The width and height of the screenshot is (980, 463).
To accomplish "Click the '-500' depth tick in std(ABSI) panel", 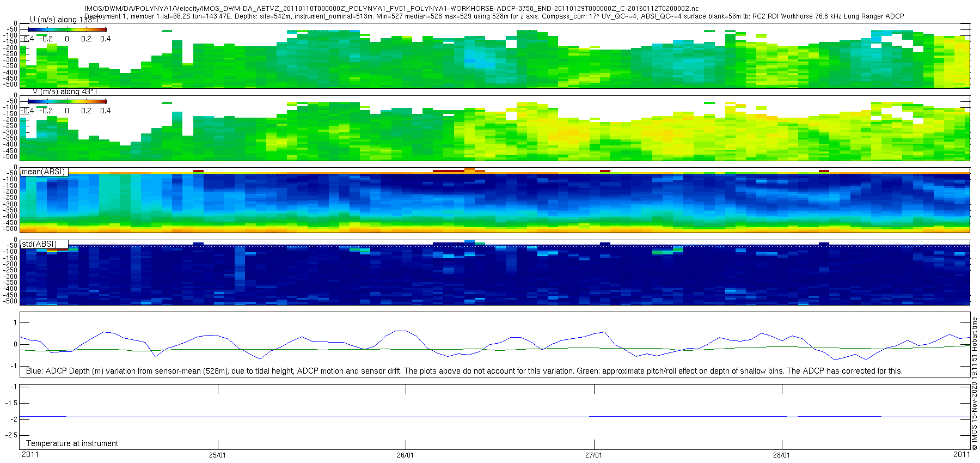I will point(10,301).
